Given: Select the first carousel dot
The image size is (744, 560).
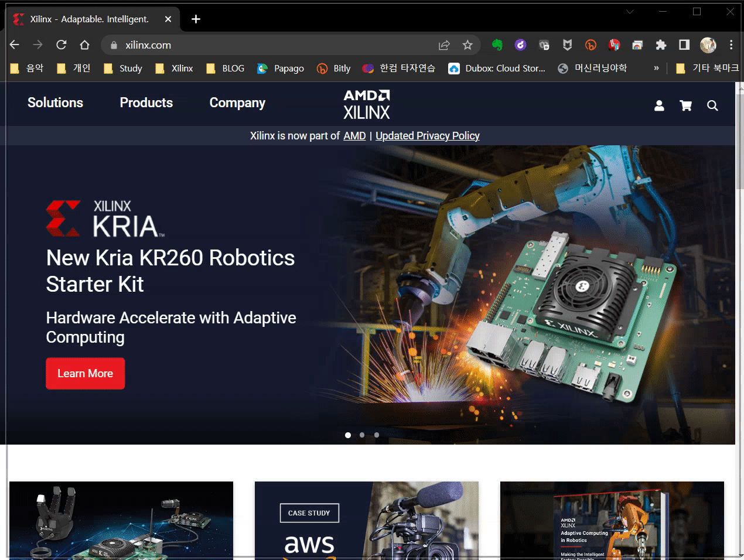Looking at the screenshot, I should pyautogui.click(x=348, y=435).
